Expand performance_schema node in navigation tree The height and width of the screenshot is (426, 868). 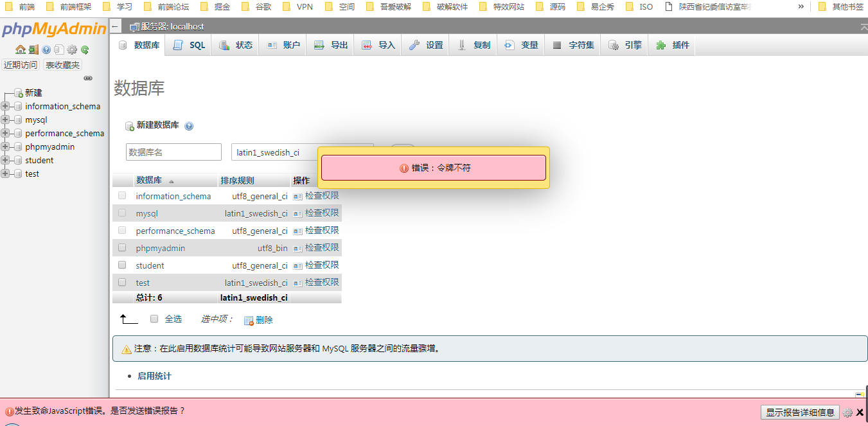5,133
